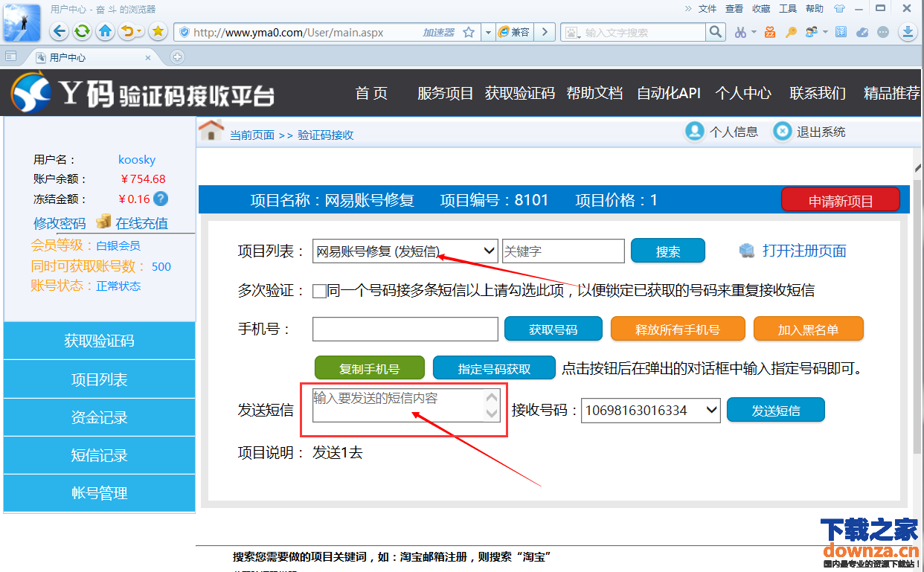
Task: Click the orange 加入黑名单 button
Action: [809, 329]
